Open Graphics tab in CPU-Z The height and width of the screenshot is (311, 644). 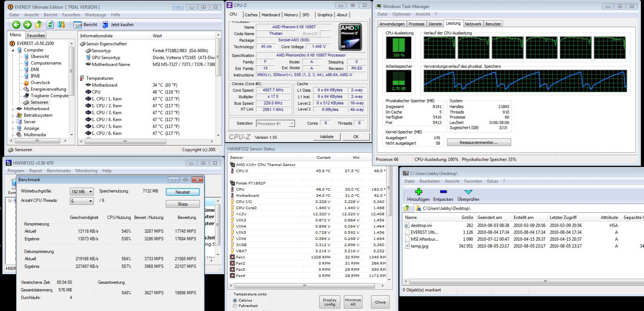click(x=325, y=15)
